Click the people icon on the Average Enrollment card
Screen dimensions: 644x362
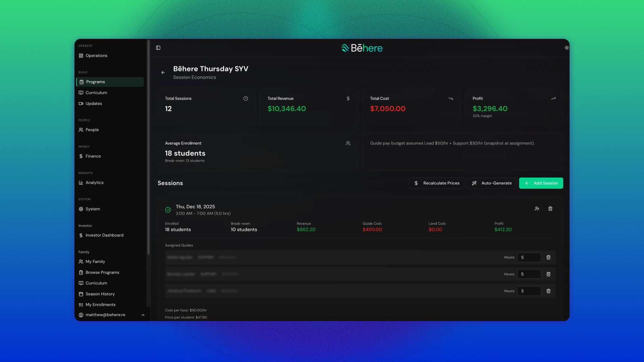point(348,143)
